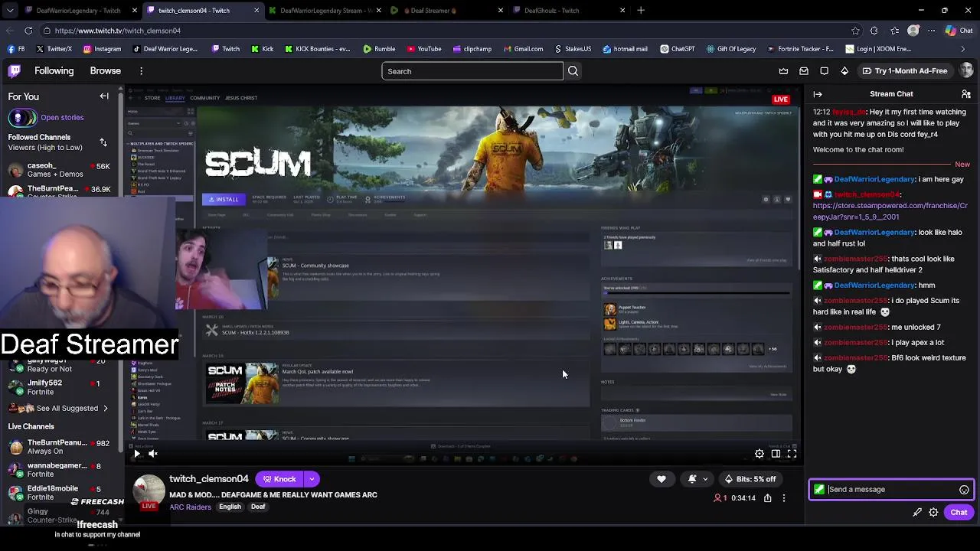The height and width of the screenshot is (551, 980).
Task: Open the Get Bits diamond icon
Action: point(844,71)
